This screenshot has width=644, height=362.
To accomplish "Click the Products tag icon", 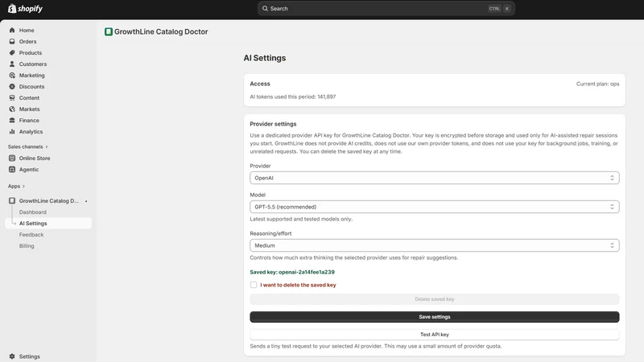I will coord(12,52).
